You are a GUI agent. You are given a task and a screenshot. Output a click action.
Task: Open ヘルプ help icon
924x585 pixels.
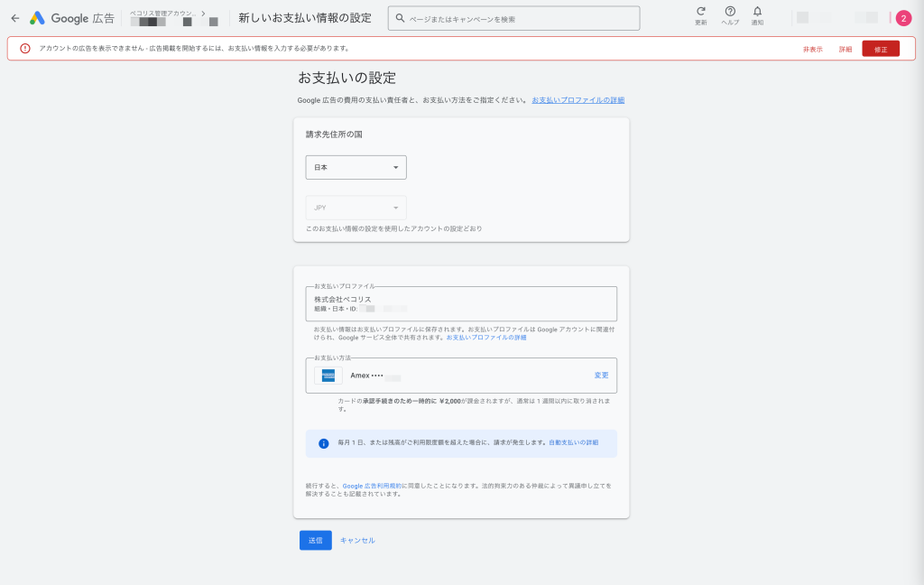click(x=730, y=16)
